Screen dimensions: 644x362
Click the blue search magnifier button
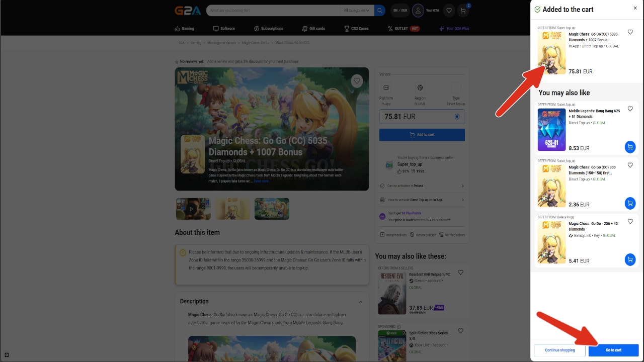pyautogui.click(x=380, y=11)
